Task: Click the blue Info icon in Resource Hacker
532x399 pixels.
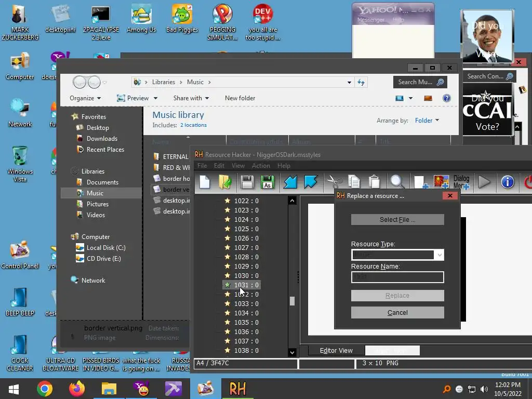Action: pos(507,182)
